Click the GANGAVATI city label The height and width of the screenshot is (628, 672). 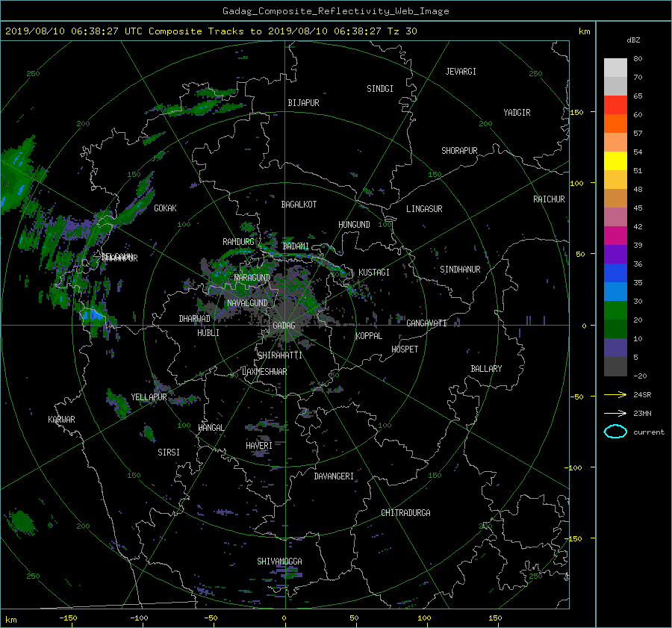click(x=426, y=323)
